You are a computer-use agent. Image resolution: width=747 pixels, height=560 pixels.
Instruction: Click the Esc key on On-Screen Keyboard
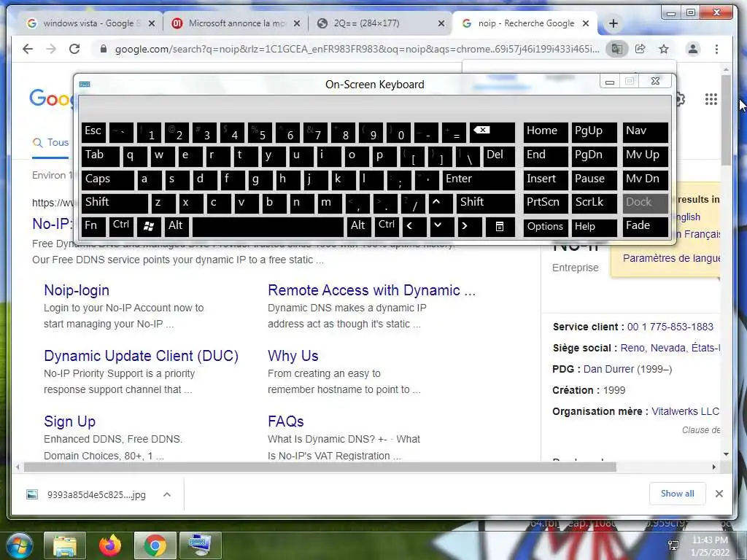tap(93, 133)
